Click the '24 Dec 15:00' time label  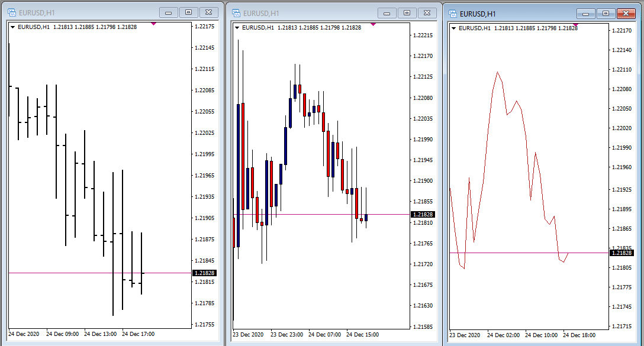pos(362,335)
